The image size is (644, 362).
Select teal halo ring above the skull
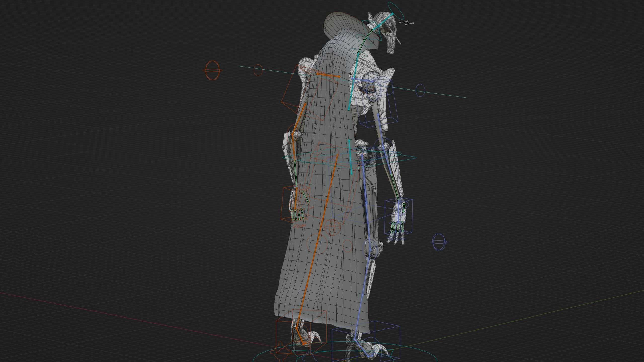[x=396, y=11]
